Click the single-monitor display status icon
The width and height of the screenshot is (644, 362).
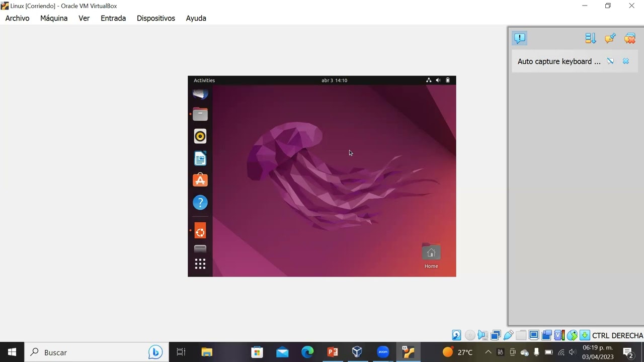tap(534, 335)
